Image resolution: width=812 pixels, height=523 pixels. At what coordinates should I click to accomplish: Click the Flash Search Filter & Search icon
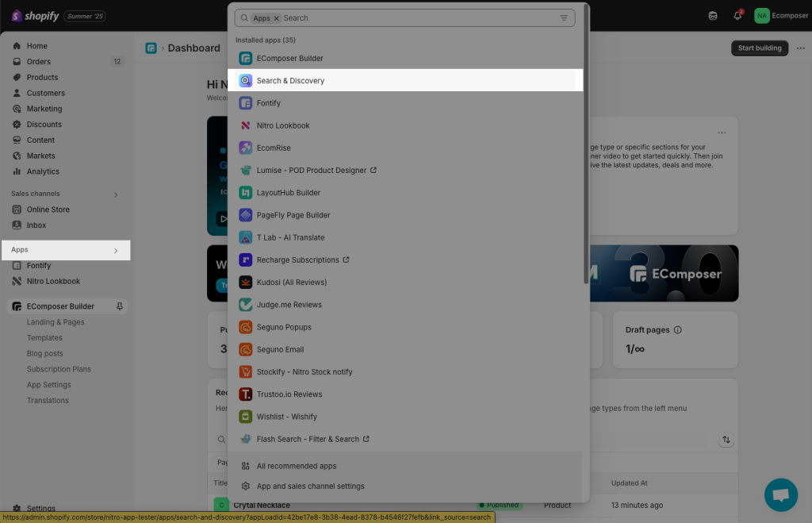pyautogui.click(x=246, y=439)
